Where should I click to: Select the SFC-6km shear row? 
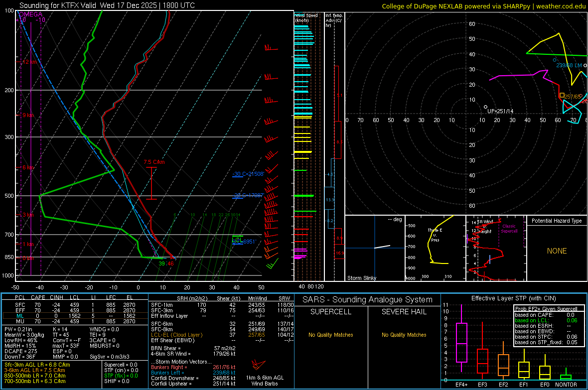(222, 324)
